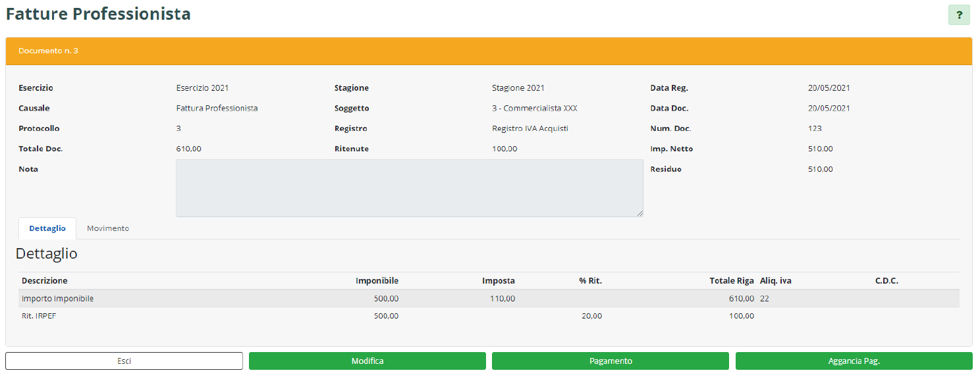Click the C.D.C. column header

[886, 281]
